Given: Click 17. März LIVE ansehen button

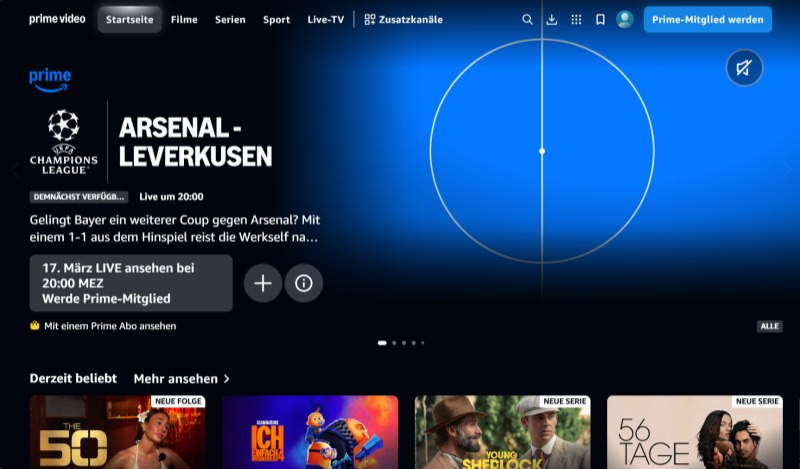Looking at the screenshot, I should pyautogui.click(x=131, y=283).
